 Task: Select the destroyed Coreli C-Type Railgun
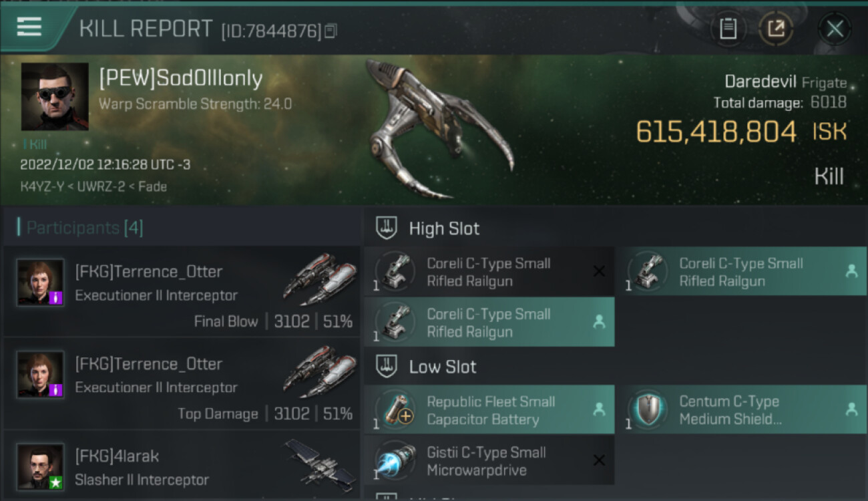489,272
